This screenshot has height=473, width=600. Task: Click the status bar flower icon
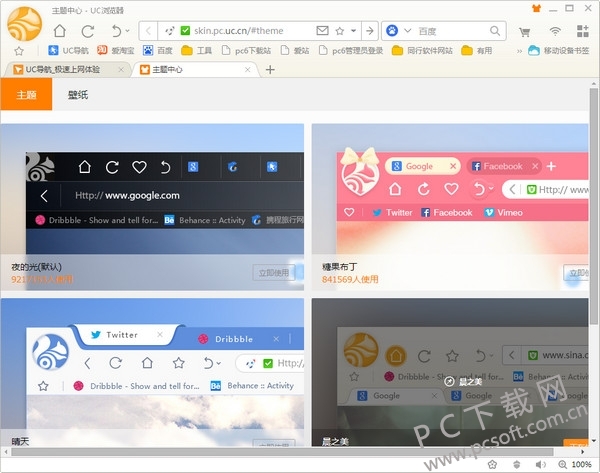click(492, 465)
